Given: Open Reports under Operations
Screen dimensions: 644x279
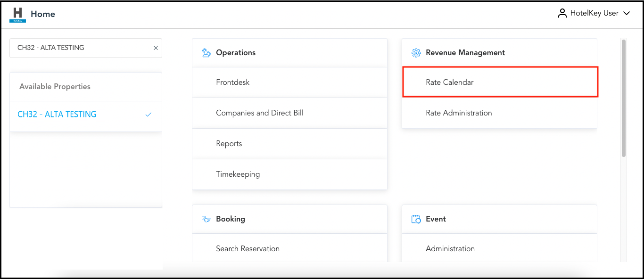Looking at the screenshot, I should click(x=229, y=144).
